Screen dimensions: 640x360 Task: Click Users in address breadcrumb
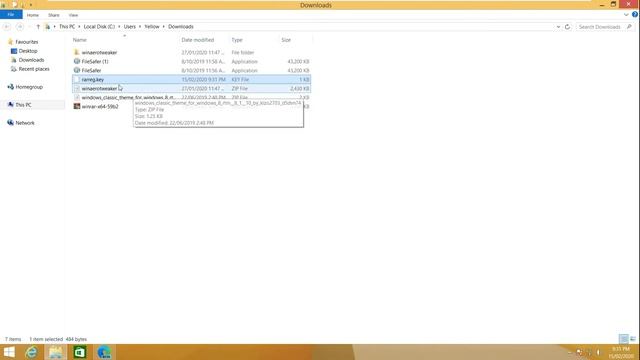(x=130, y=27)
